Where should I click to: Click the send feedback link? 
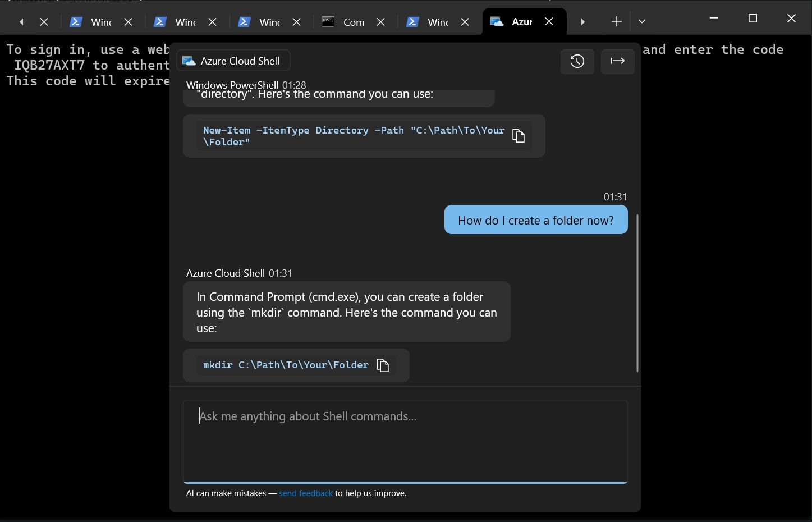point(306,493)
